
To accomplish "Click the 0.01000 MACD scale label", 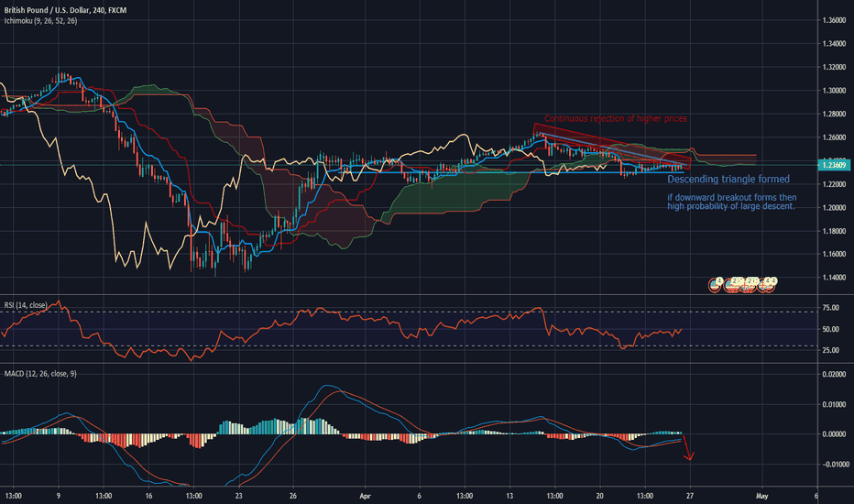I will point(834,404).
